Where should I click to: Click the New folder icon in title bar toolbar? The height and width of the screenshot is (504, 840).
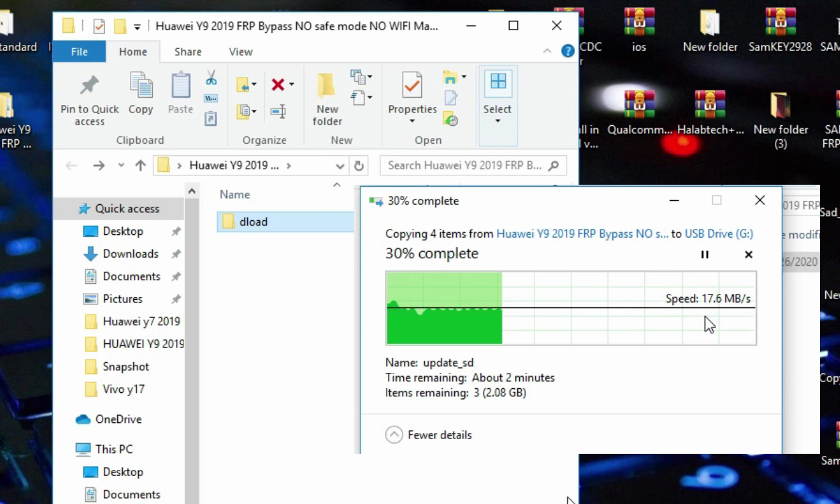120,26
